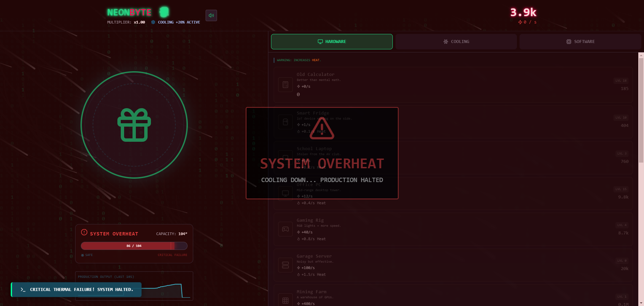The width and height of the screenshot is (644, 306).
Task: Click the NEONBYTE logo text
Action: [129, 12]
